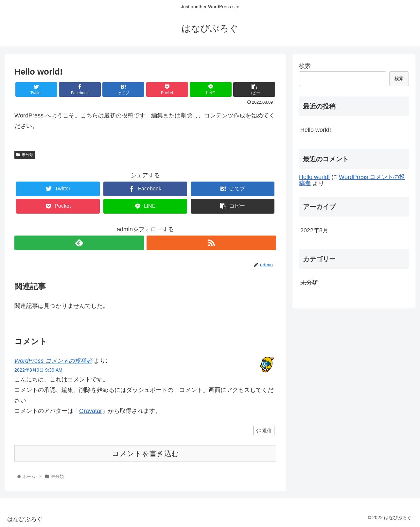Open the 未分類 category in the sidebar
This screenshot has width=420, height=527.
pos(309,283)
